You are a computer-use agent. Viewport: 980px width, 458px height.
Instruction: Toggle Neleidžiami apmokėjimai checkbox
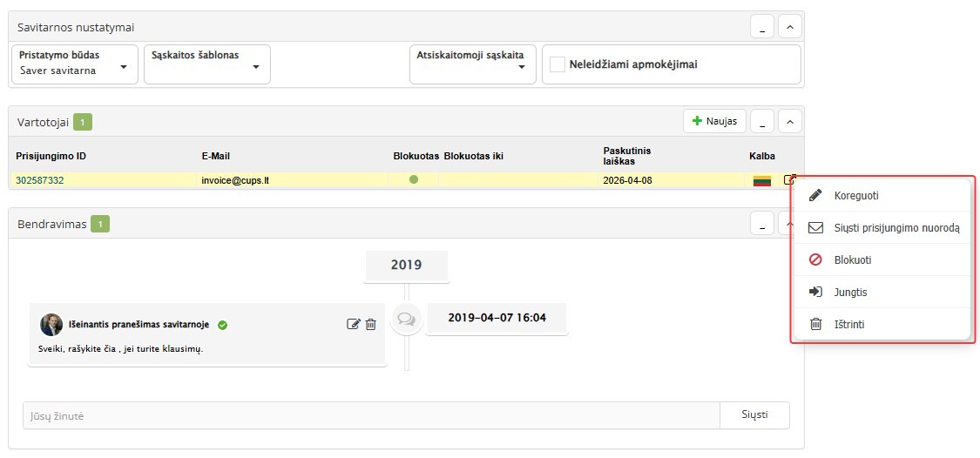tap(558, 64)
